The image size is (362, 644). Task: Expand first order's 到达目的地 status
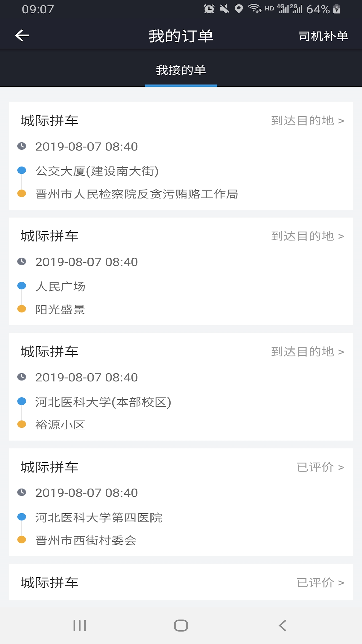click(307, 121)
